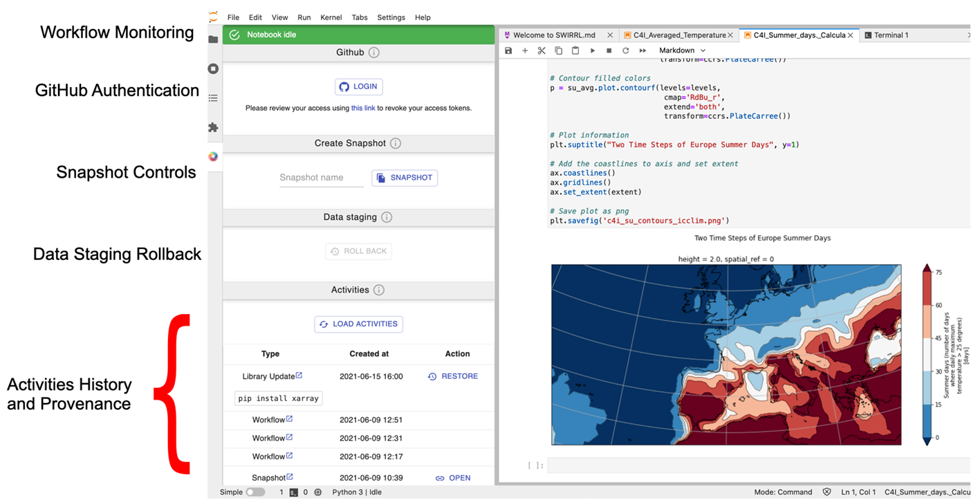Restart the kernel via toolbar icon
Viewport: 980px width, 502px height.
[625, 50]
